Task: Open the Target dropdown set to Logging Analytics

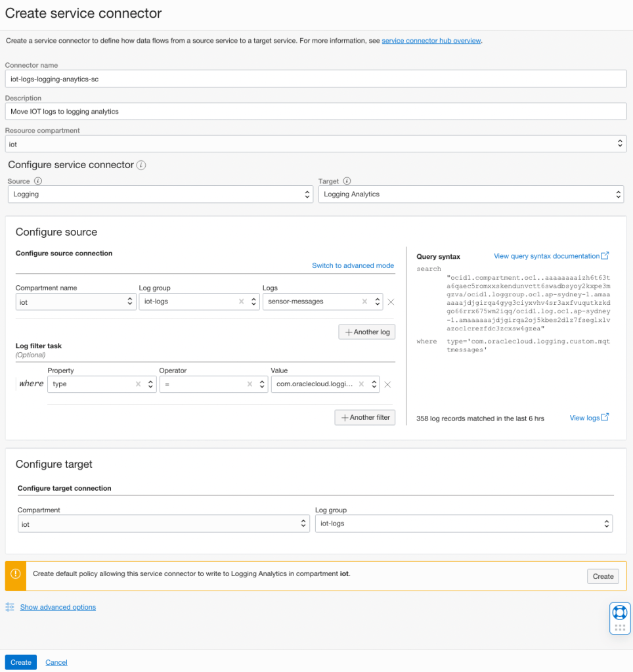Action: pos(470,194)
